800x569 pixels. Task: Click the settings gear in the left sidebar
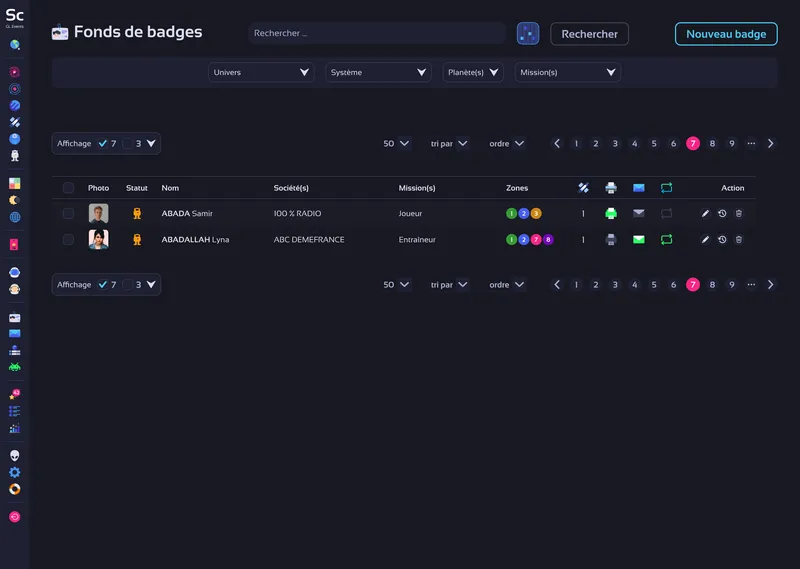click(15, 472)
